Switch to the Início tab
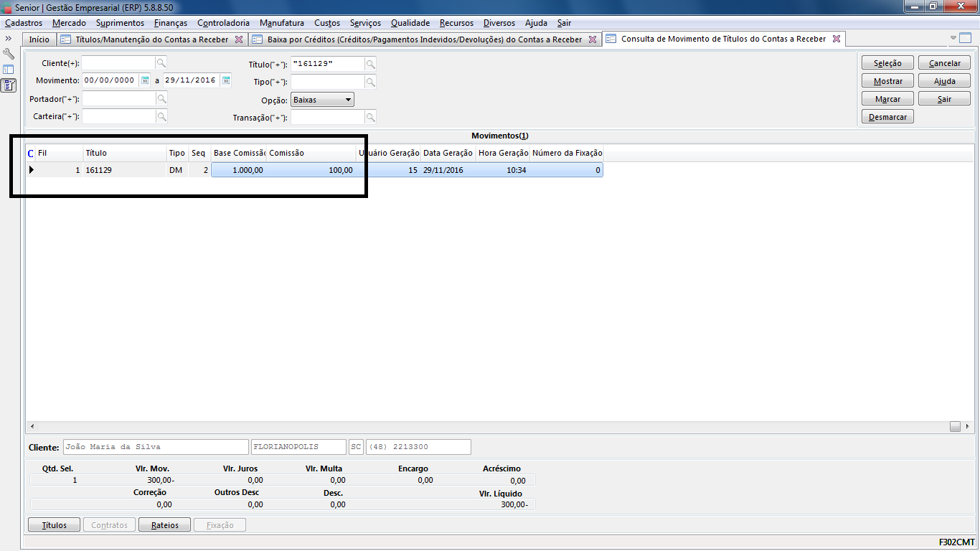Viewport: 980px width, 551px height. (39, 39)
